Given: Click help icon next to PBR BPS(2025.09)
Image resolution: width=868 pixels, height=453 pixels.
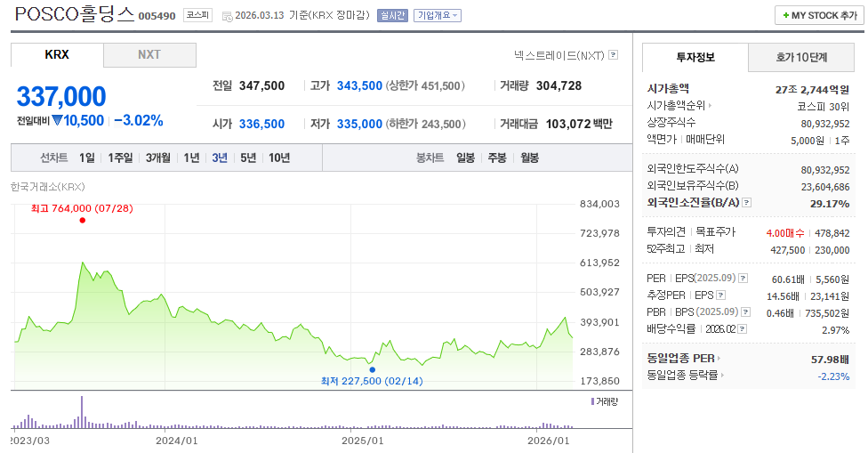Looking at the screenshot, I should coord(745,312).
